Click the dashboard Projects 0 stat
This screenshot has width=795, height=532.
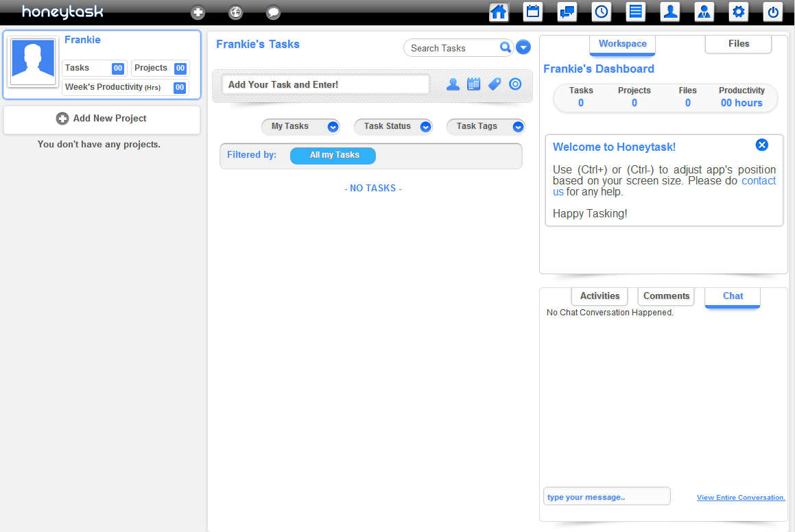click(x=634, y=97)
